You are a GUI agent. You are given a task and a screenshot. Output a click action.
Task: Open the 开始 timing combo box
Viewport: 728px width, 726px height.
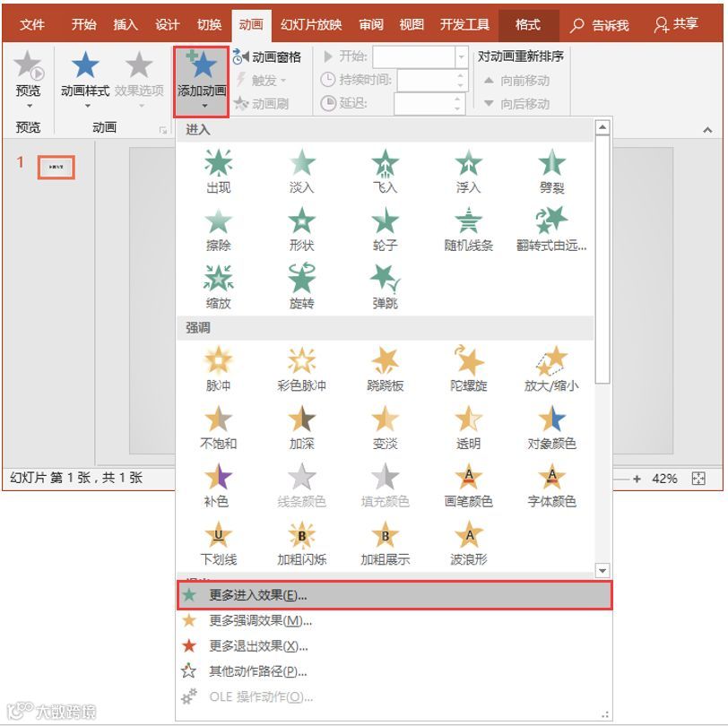tap(420, 57)
